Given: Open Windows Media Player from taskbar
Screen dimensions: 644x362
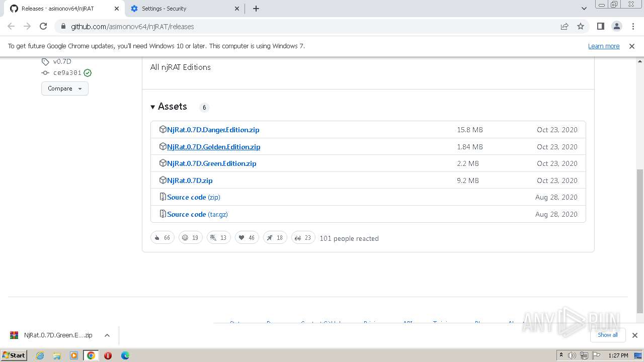Looking at the screenshot, I should 74,355.
